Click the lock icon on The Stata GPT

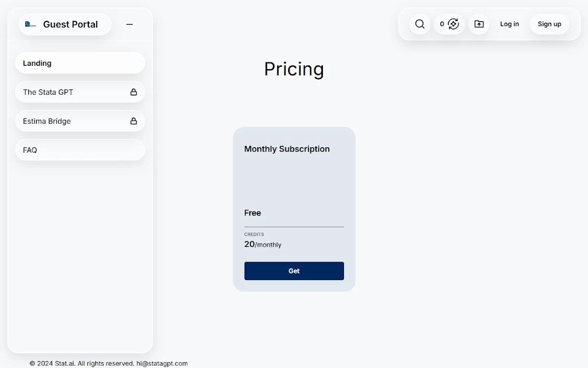(133, 92)
